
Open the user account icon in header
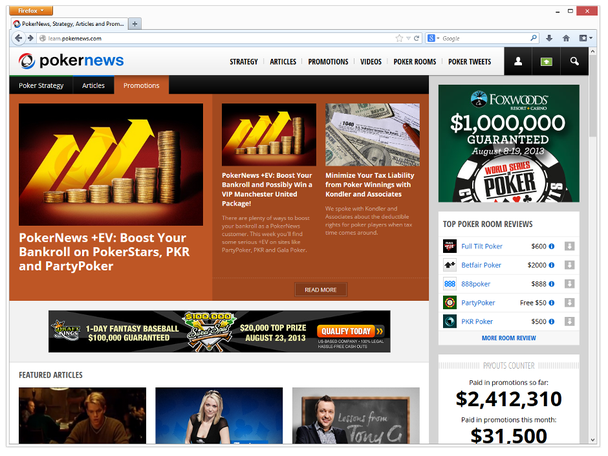tap(518, 61)
